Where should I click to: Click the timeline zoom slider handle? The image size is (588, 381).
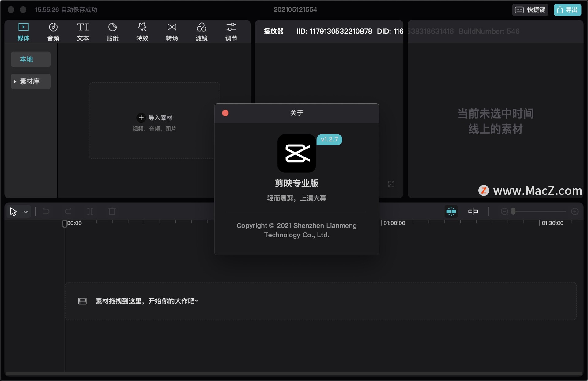(x=513, y=211)
